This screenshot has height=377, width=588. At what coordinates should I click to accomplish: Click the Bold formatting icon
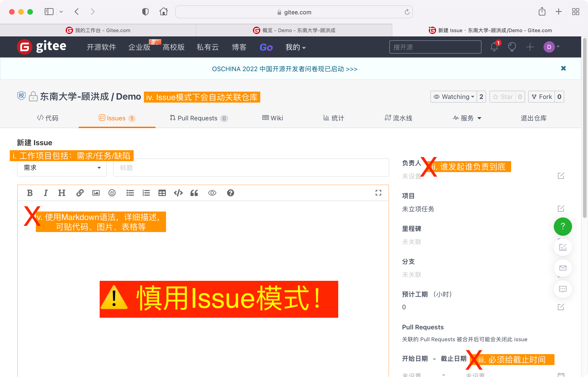point(29,192)
